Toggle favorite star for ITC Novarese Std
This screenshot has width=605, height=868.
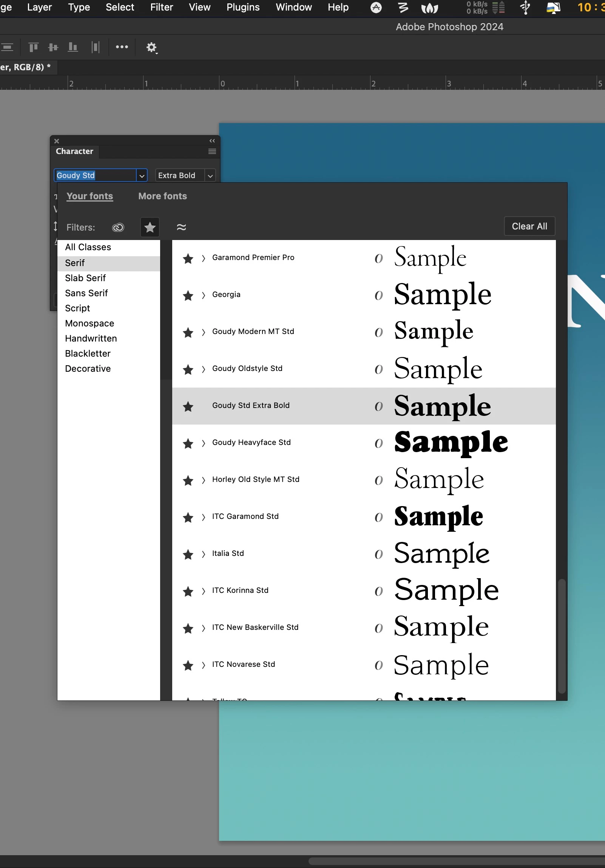click(x=188, y=666)
